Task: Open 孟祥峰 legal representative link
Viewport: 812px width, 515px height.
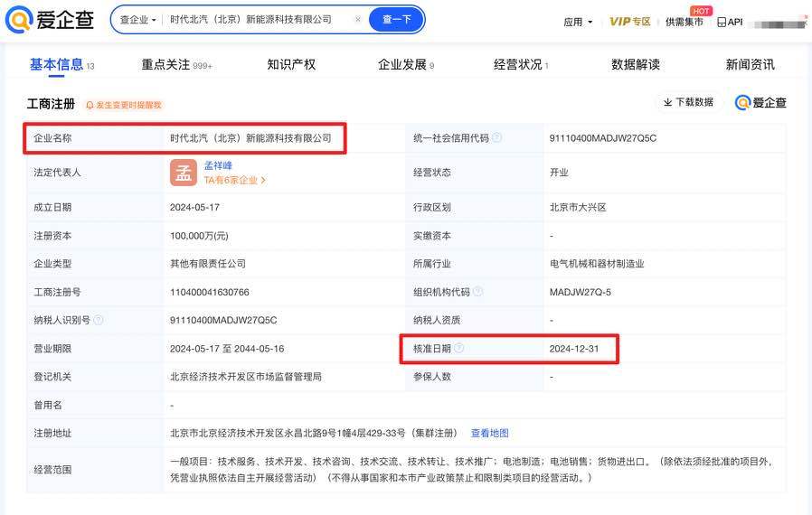Action: coord(218,165)
